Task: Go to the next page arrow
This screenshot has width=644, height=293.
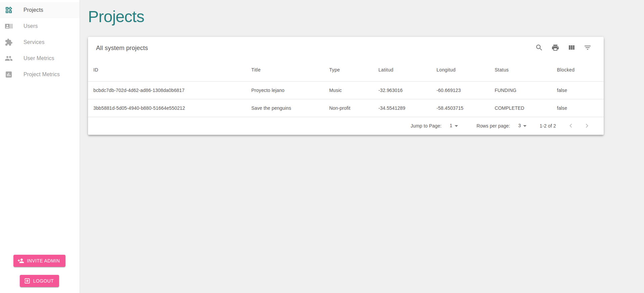Action: click(x=587, y=126)
